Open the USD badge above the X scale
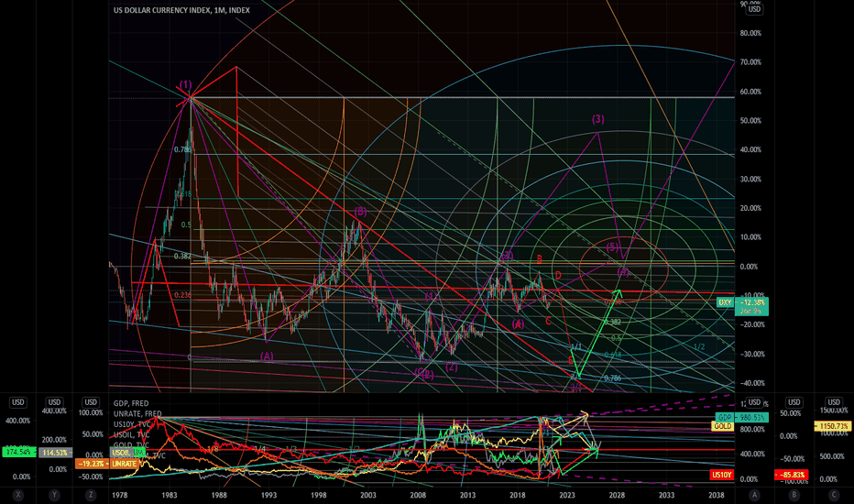The width and height of the screenshot is (854, 504). (x=18, y=402)
